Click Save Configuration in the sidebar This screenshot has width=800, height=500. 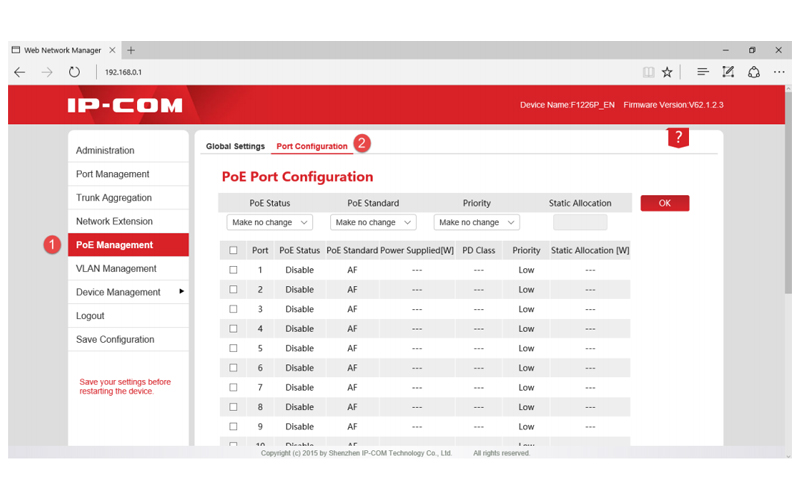click(129, 339)
